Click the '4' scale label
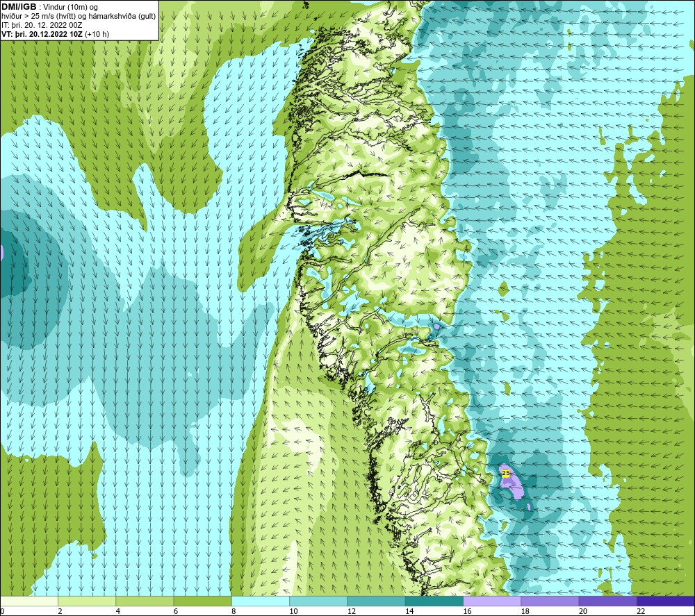Viewport: 695px width, 616px height. click(x=118, y=611)
